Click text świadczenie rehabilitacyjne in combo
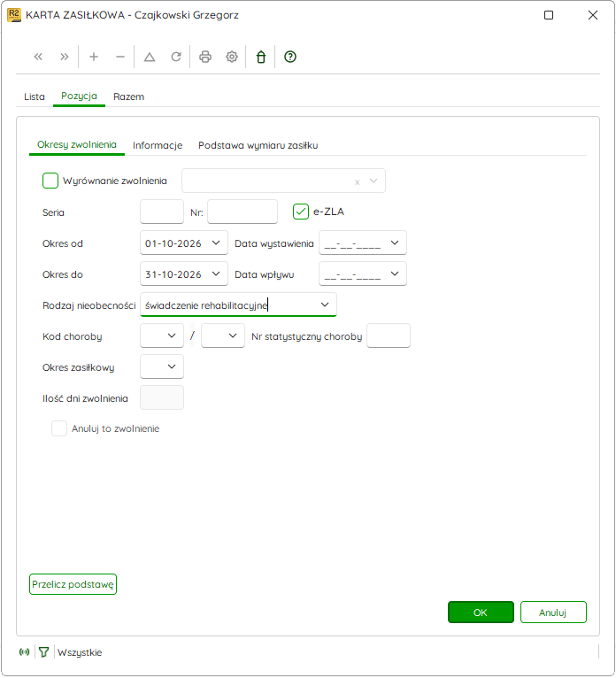Image resolution: width=616 pixels, height=678 pixels. click(x=206, y=305)
